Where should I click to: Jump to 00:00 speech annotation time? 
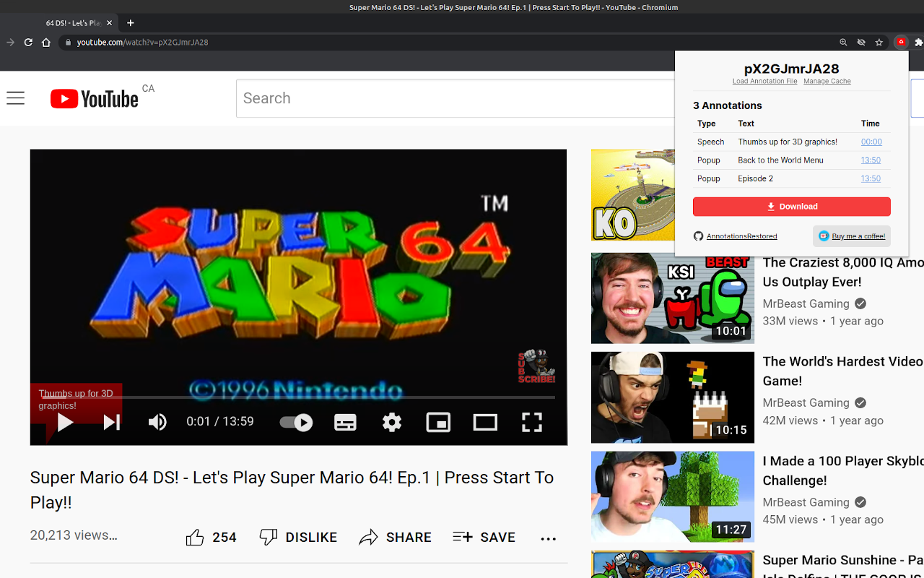pyautogui.click(x=871, y=142)
